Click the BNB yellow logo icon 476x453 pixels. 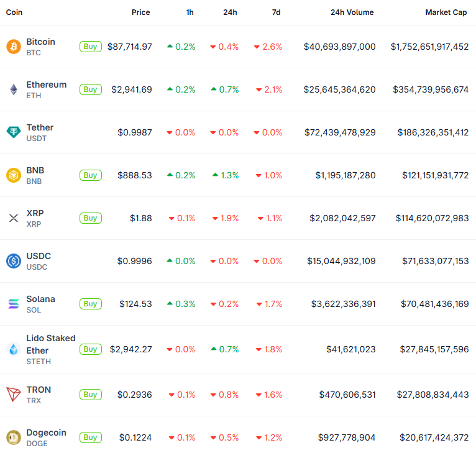pyautogui.click(x=13, y=175)
